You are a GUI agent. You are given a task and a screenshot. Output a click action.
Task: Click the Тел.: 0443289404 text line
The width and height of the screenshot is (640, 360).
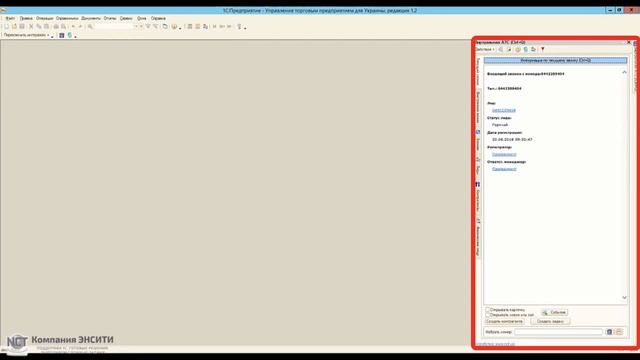(x=504, y=89)
